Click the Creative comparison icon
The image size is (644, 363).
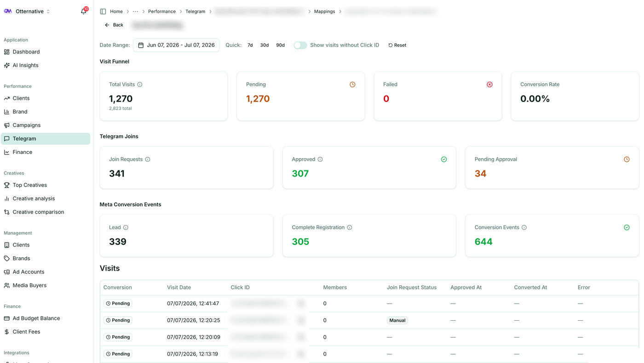7,212
